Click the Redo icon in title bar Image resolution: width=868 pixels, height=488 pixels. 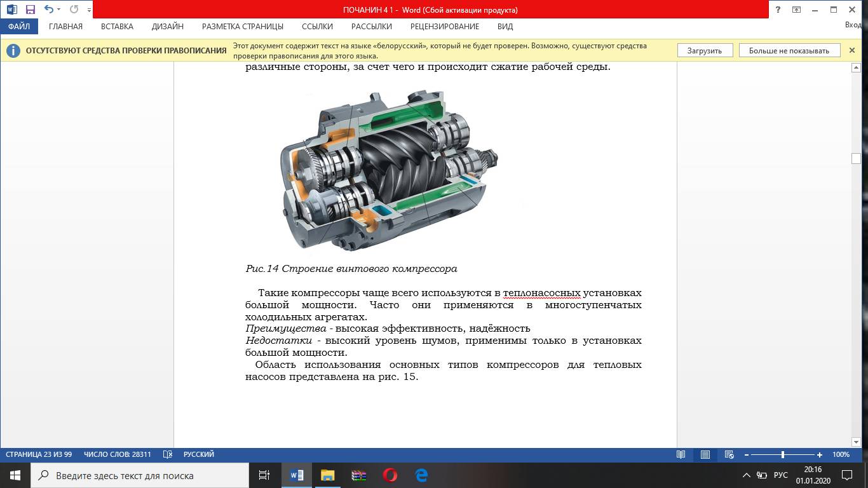74,10
